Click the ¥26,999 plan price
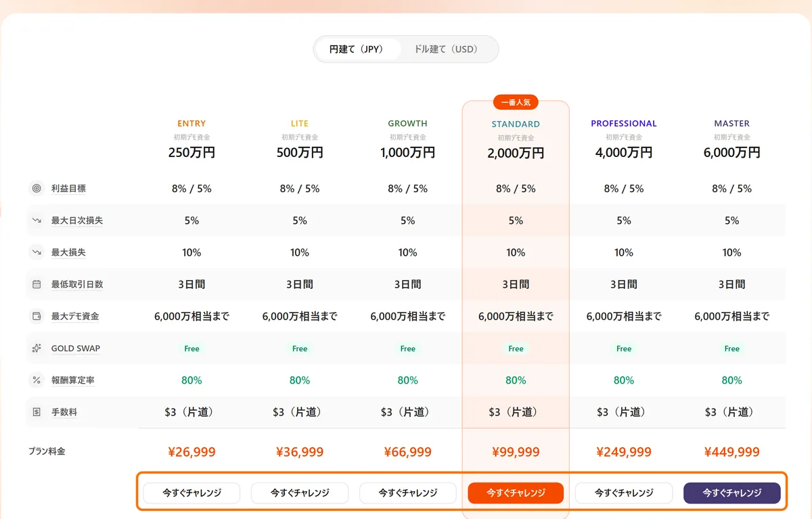The width and height of the screenshot is (812, 519). [x=191, y=452]
